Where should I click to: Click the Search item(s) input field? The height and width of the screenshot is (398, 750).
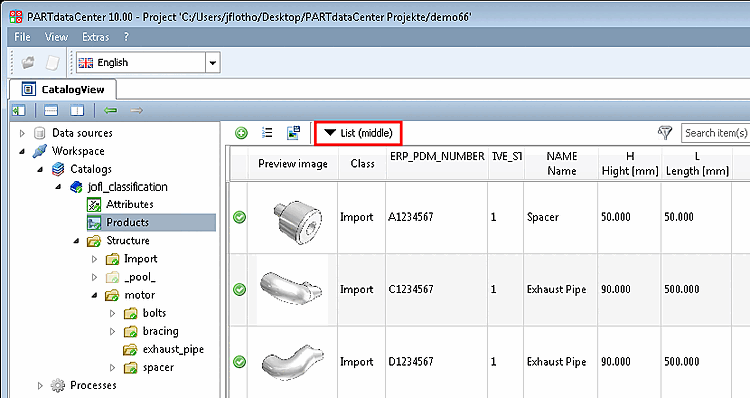(716, 133)
